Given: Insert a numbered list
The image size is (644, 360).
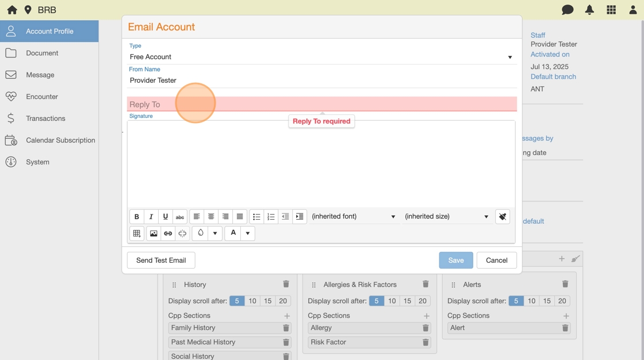Looking at the screenshot, I should pos(271,217).
